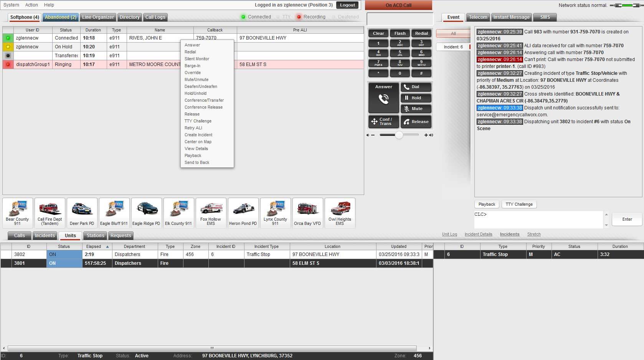Toggle the green status indicator of connected call
The height and width of the screenshot is (360, 644).
[x=8, y=38]
